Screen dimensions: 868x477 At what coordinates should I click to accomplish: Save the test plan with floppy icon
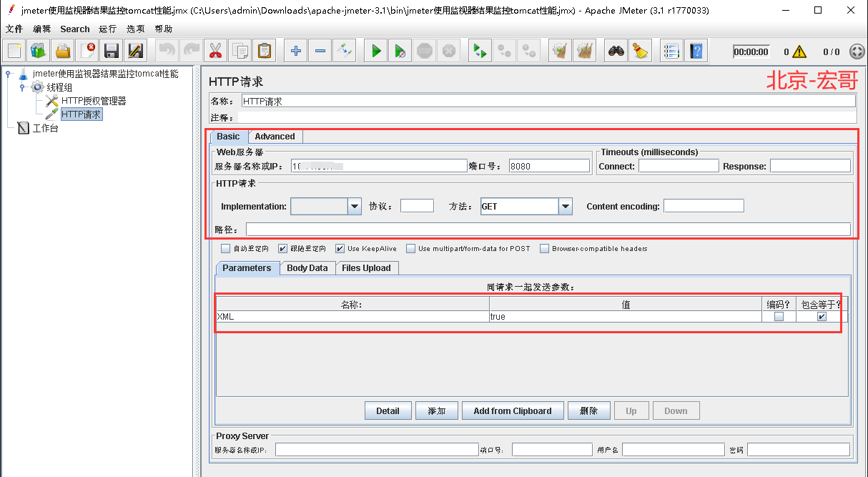coord(112,51)
